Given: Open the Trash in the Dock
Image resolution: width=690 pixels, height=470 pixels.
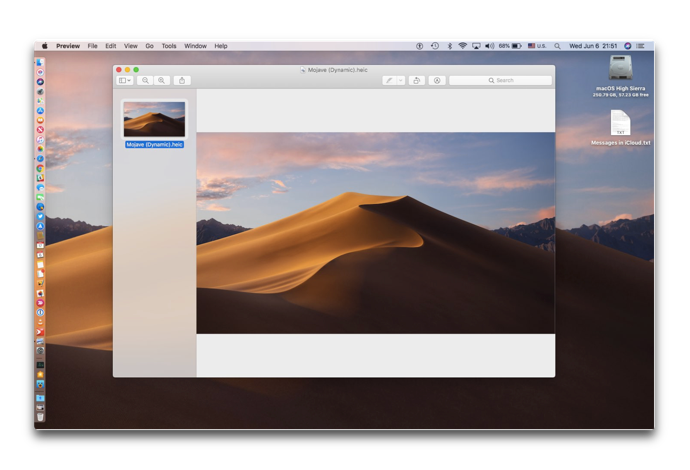Looking at the screenshot, I should [40, 417].
